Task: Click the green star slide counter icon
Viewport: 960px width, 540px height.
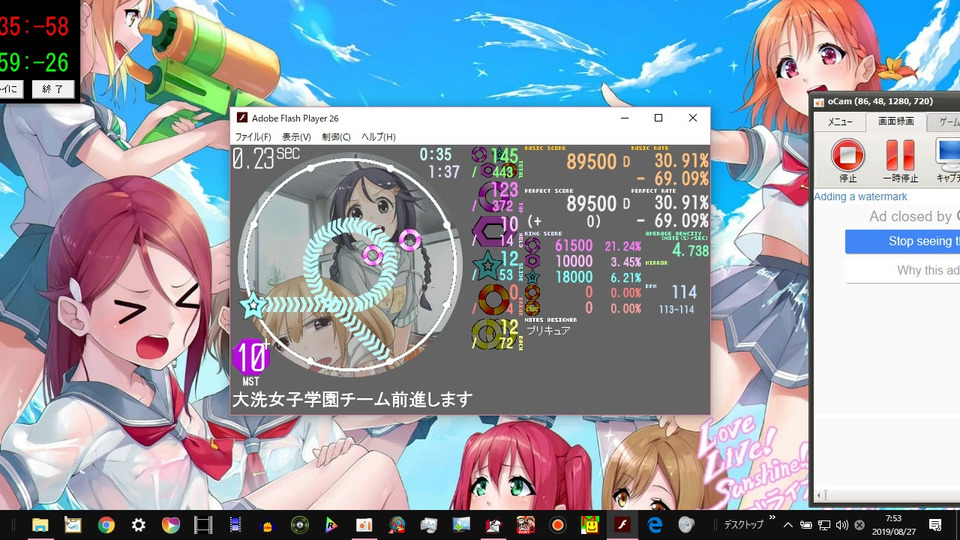Action: (x=487, y=266)
